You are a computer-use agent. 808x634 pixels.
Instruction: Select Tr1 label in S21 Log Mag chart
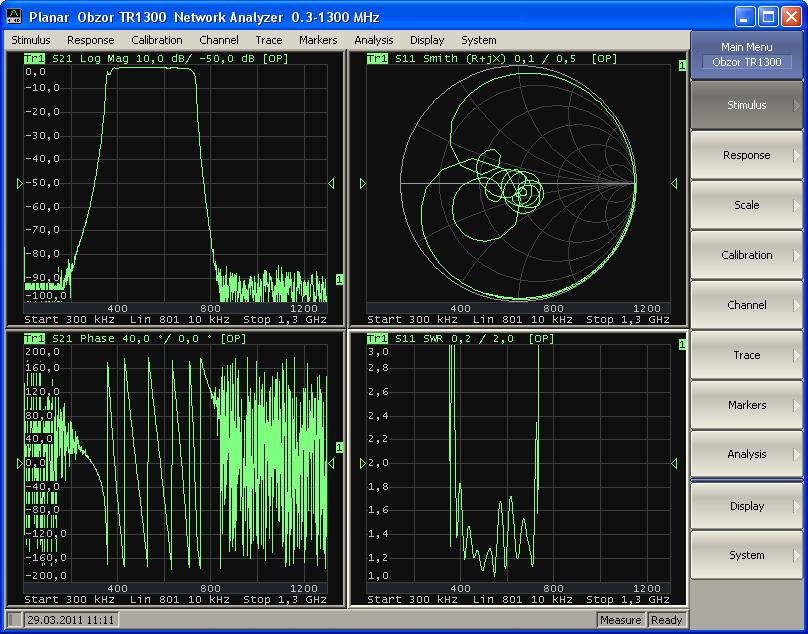point(34,59)
